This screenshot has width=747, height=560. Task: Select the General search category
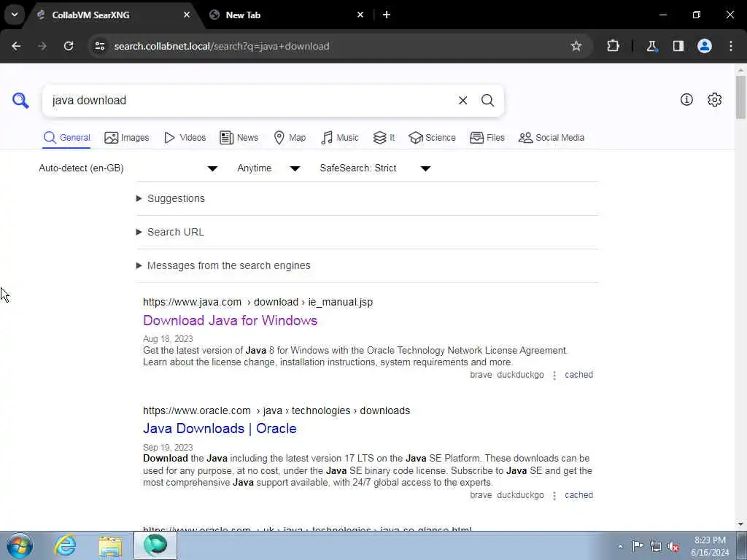pyautogui.click(x=66, y=138)
